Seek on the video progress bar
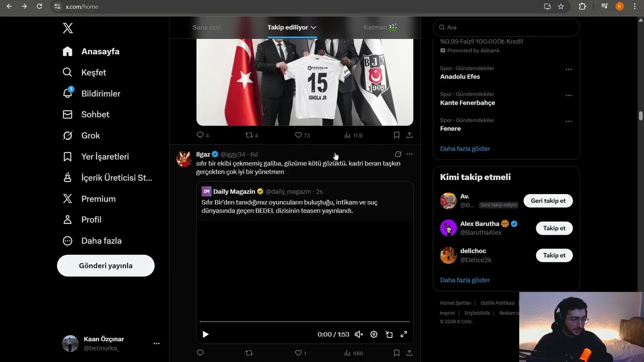This screenshot has height=362, width=644. pos(304,321)
